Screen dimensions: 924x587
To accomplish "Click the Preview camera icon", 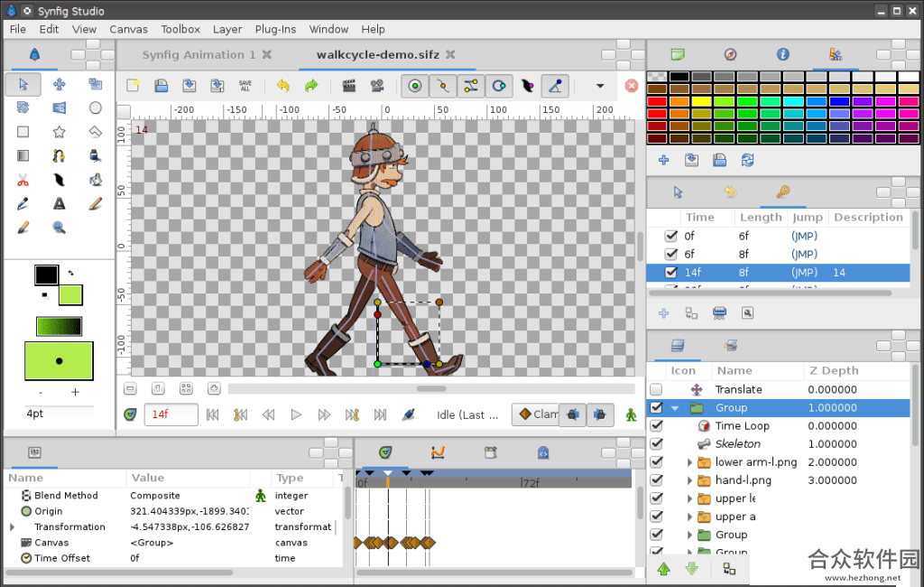I will pos(377,86).
